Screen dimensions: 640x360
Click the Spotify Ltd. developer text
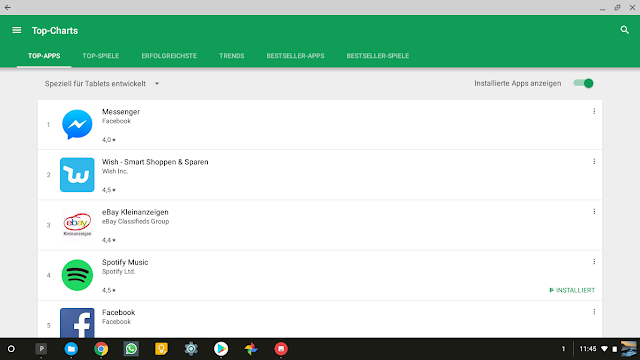[118, 272]
